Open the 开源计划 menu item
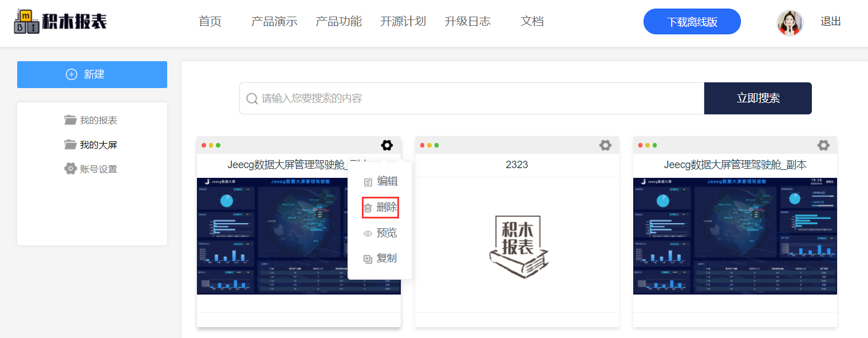The width and height of the screenshot is (868, 338). 403,22
